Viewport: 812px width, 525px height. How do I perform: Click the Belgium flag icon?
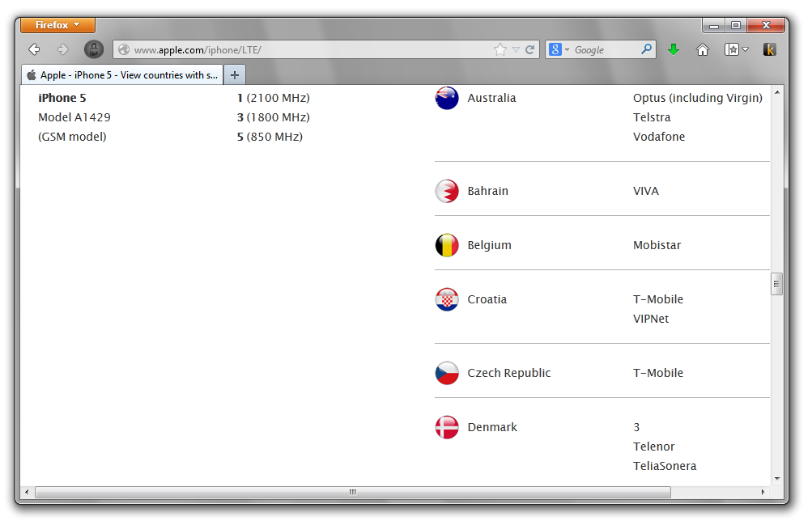447,245
